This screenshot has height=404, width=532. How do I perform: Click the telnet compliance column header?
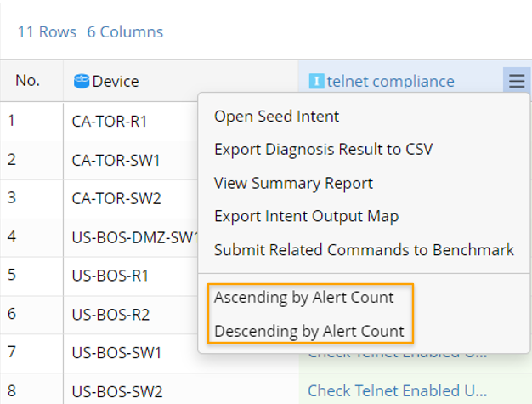point(390,82)
